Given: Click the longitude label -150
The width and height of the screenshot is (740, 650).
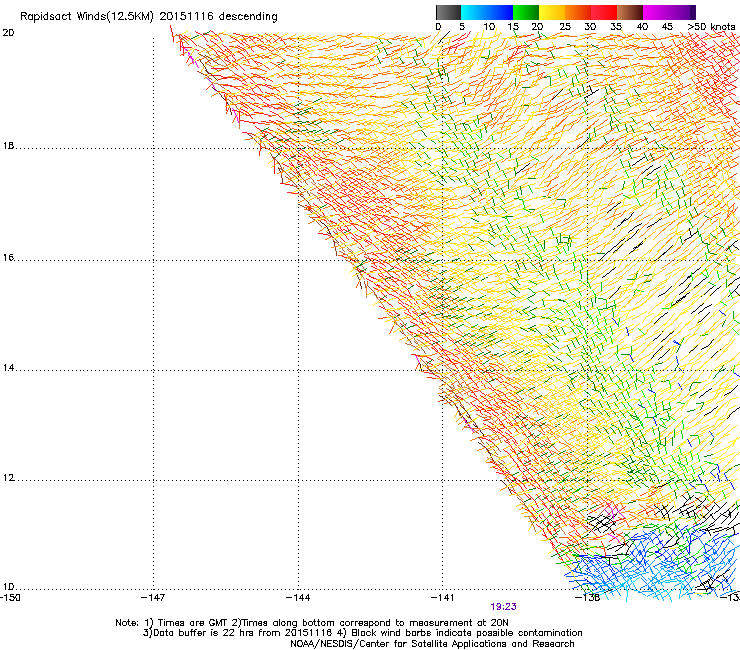Looking at the screenshot, I should point(10,598).
